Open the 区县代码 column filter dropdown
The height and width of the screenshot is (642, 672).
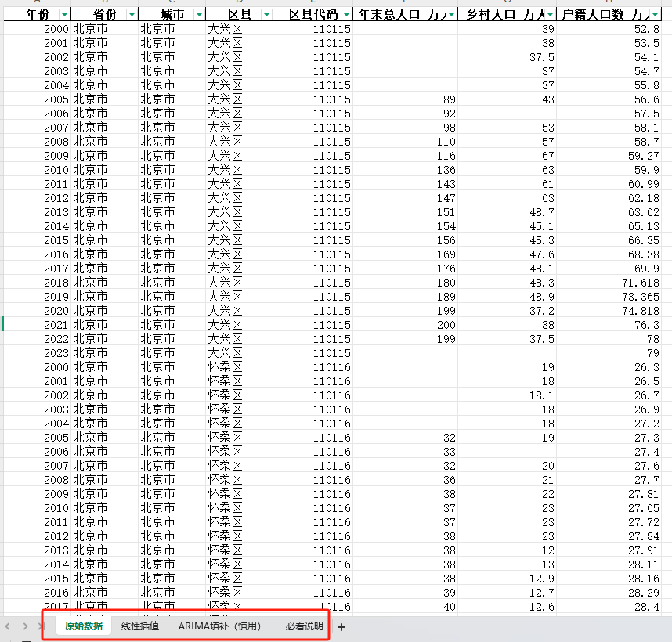tap(346, 15)
